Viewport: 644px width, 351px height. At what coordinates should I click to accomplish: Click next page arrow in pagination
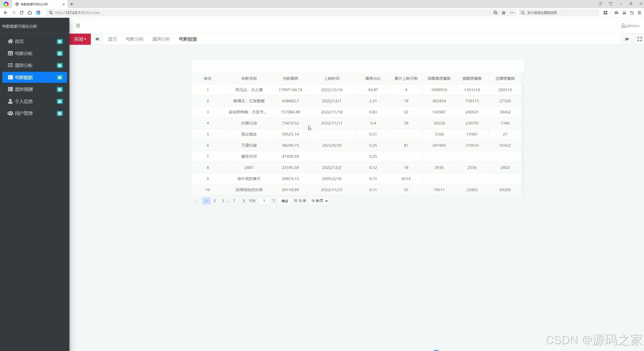[x=244, y=201]
